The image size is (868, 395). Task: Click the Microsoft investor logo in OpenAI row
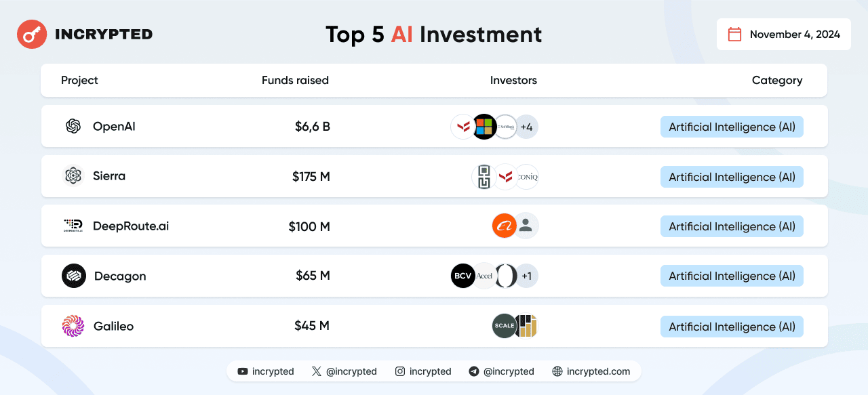click(484, 127)
